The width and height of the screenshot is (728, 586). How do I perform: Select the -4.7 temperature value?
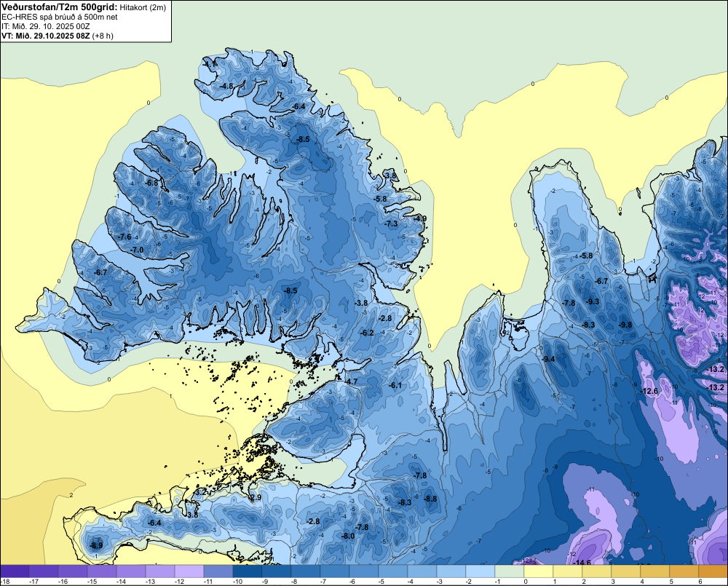click(351, 381)
